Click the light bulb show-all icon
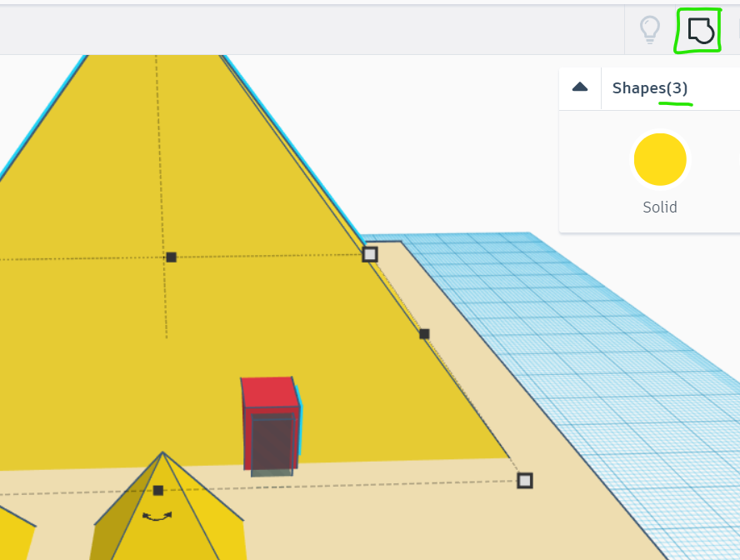The height and width of the screenshot is (560, 740). [x=649, y=30]
